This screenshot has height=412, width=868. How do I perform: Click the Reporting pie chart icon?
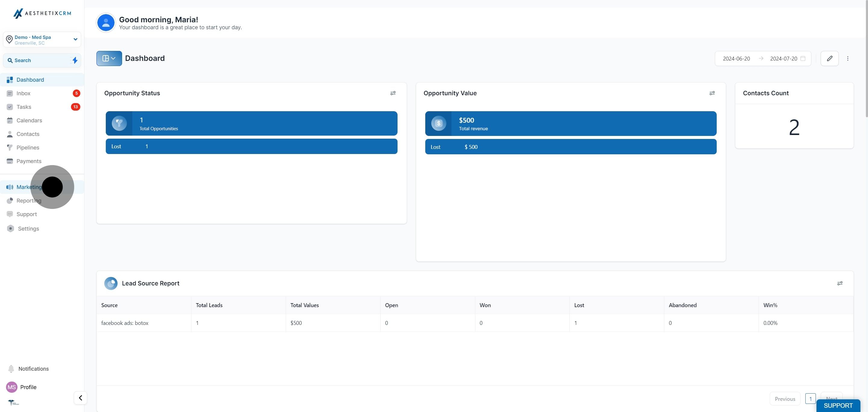pyautogui.click(x=10, y=200)
